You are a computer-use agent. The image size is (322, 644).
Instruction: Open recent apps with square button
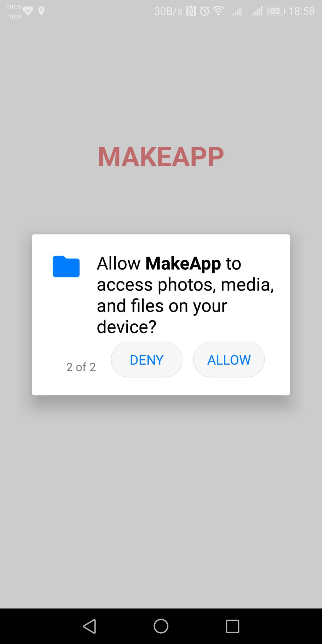[x=232, y=626]
